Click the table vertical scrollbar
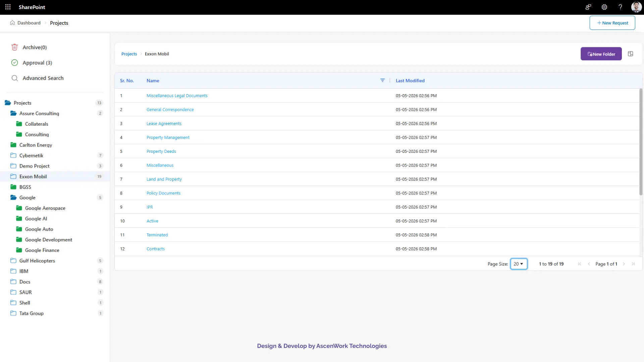Viewport: 644px width, 362px height. [x=641, y=141]
